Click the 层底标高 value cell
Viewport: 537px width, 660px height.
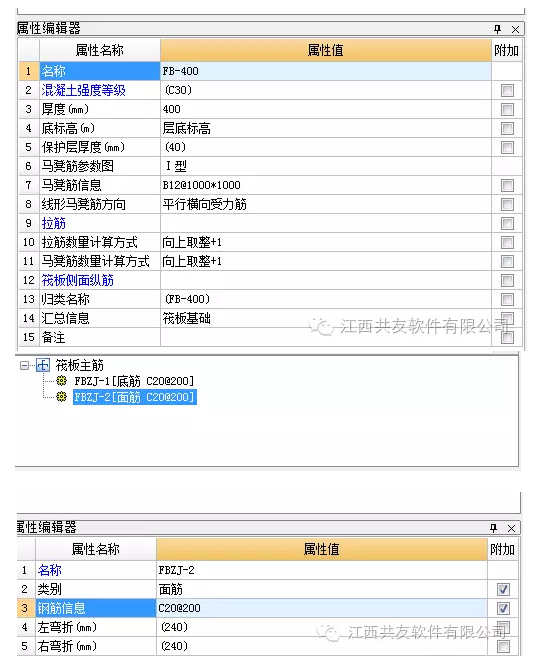(325, 128)
